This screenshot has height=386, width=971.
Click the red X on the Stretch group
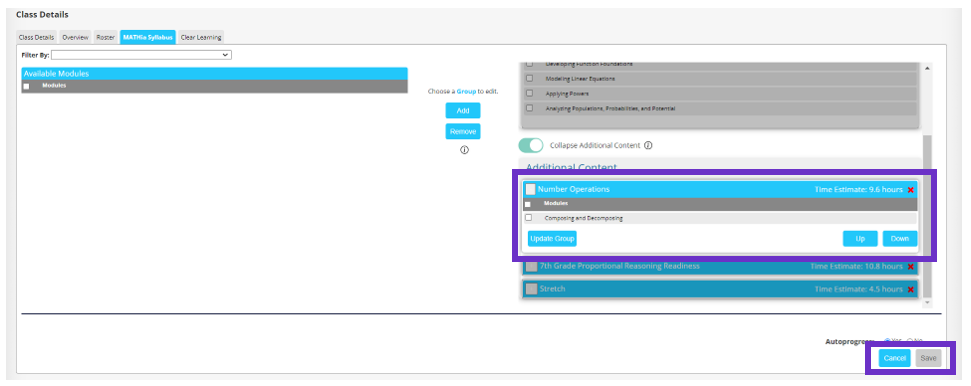tap(910, 289)
